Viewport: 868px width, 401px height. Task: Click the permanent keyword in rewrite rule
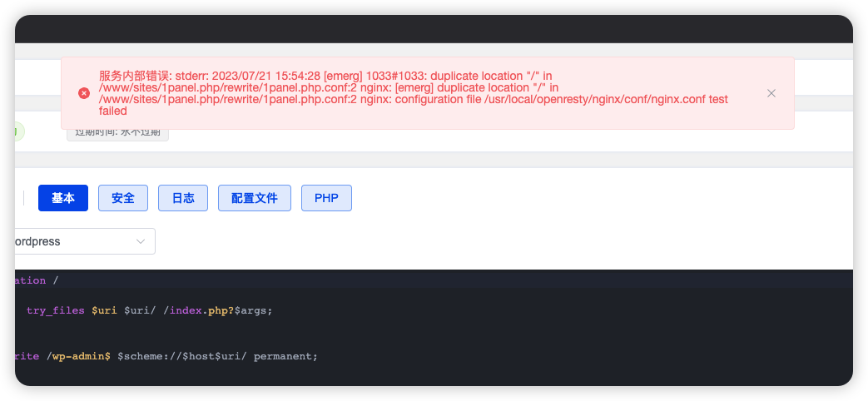coord(285,356)
